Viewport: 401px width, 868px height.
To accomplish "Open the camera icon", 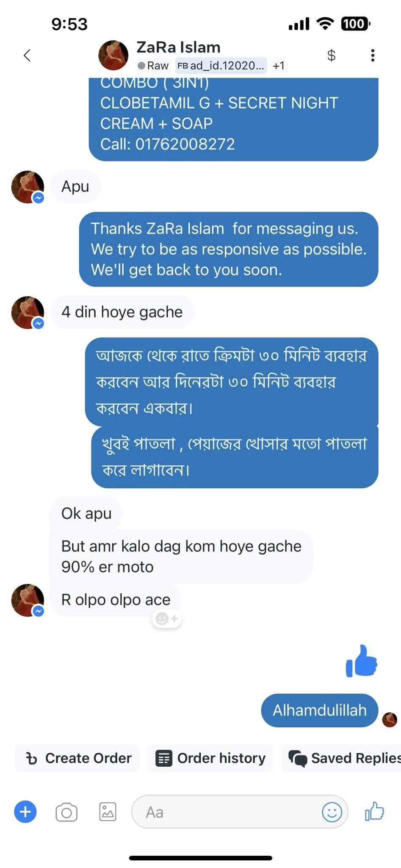I will pyautogui.click(x=66, y=812).
